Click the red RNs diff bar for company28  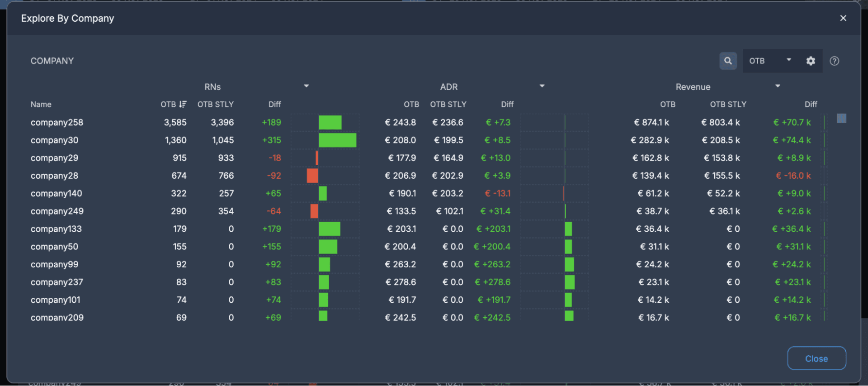coord(312,176)
